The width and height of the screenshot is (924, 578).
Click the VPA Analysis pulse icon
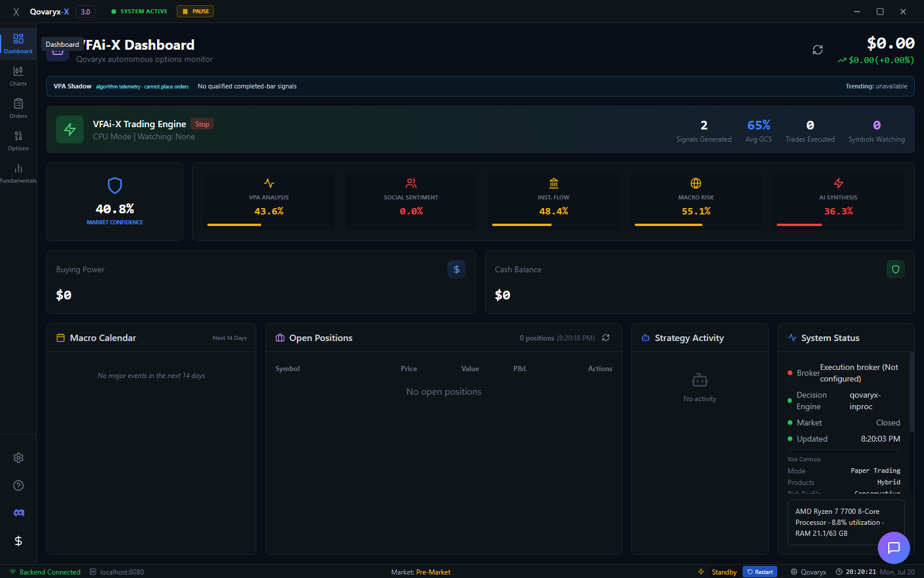point(269,183)
